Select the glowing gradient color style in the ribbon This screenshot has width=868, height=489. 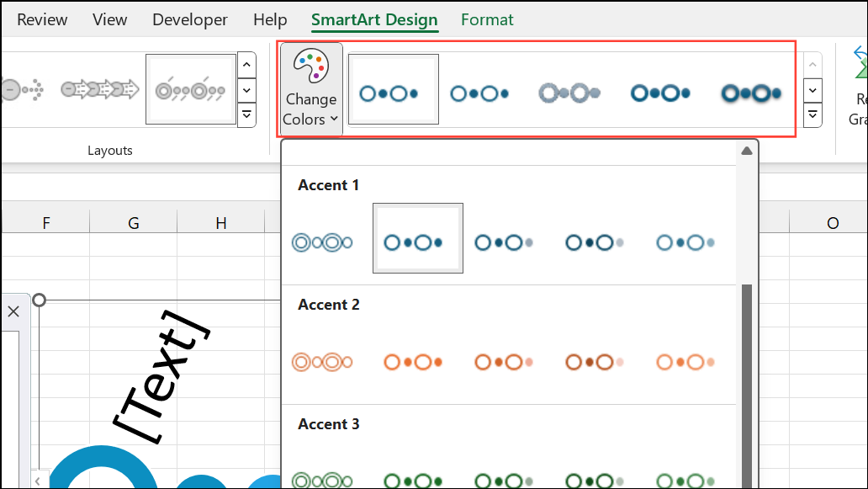point(749,93)
